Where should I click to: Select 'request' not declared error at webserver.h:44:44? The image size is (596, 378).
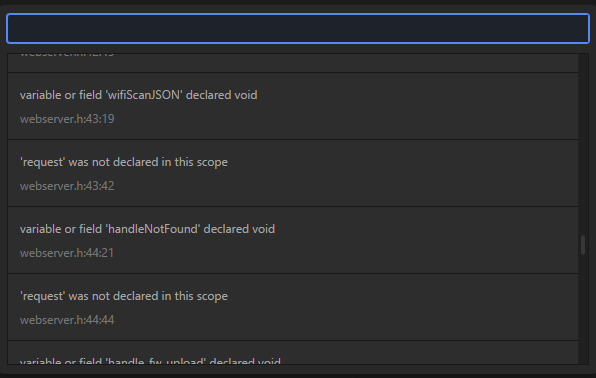(293, 307)
